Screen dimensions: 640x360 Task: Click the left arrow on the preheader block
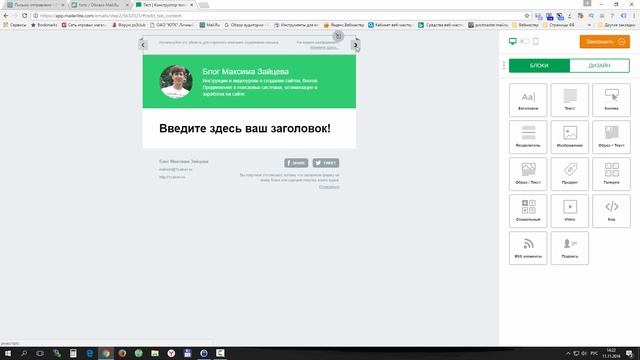pyautogui.click(x=143, y=45)
